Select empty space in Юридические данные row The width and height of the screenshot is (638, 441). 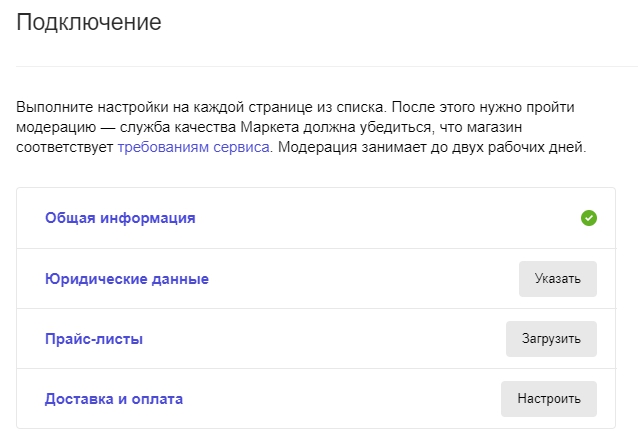click(362, 279)
